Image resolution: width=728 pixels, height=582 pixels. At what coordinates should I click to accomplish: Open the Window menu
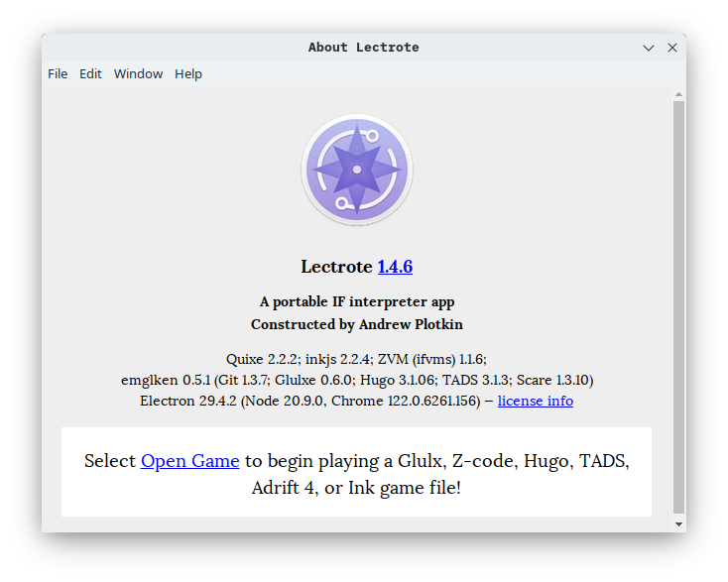click(138, 73)
